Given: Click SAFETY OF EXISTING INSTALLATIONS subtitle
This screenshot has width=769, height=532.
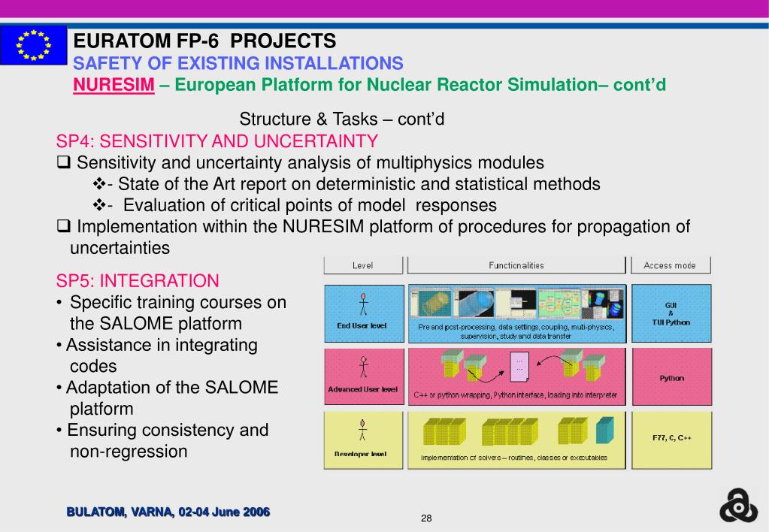Looking at the screenshot, I should 238,63.
